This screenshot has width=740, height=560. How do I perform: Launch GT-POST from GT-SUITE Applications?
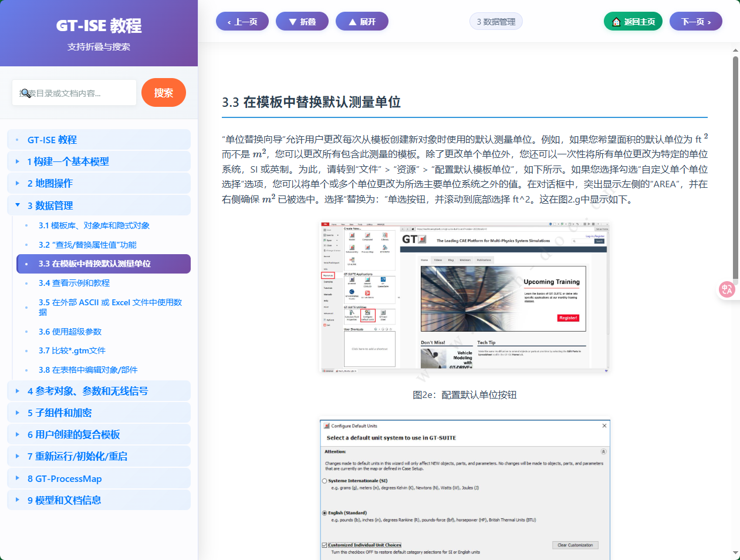click(352, 281)
